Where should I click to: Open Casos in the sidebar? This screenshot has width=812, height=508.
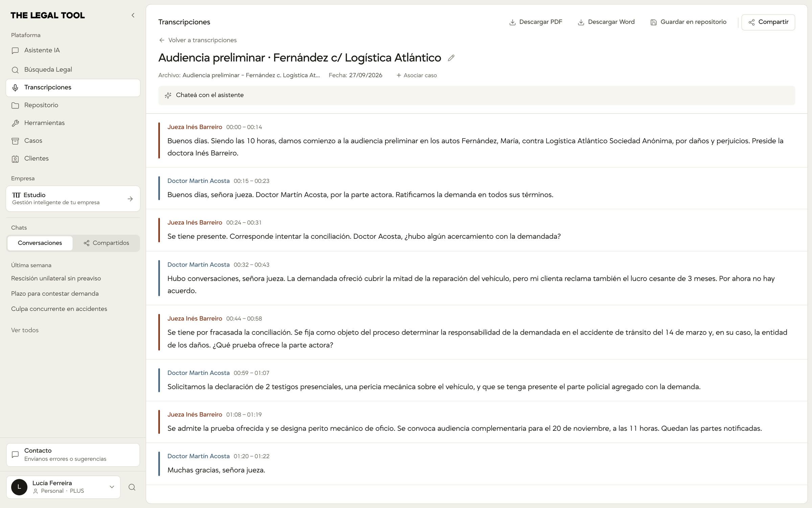pos(73,141)
